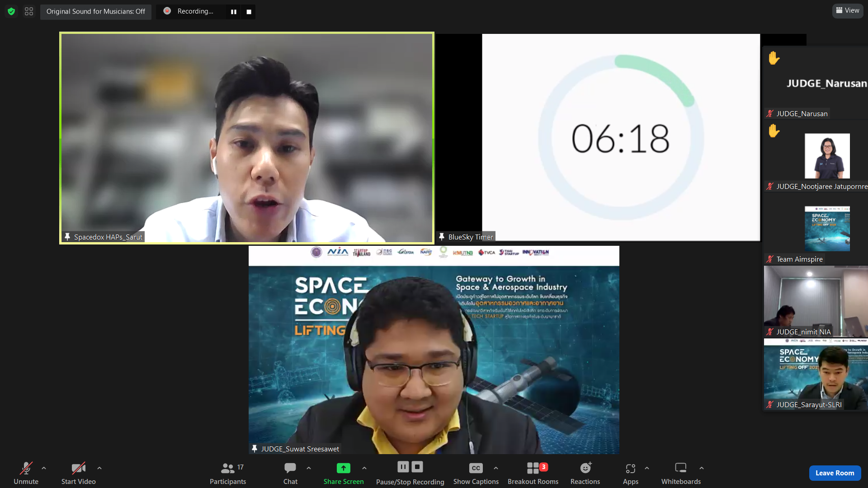Image resolution: width=868 pixels, height=488 pixels.
Task: Open the View menu
Action: click(x=848, y=10)
